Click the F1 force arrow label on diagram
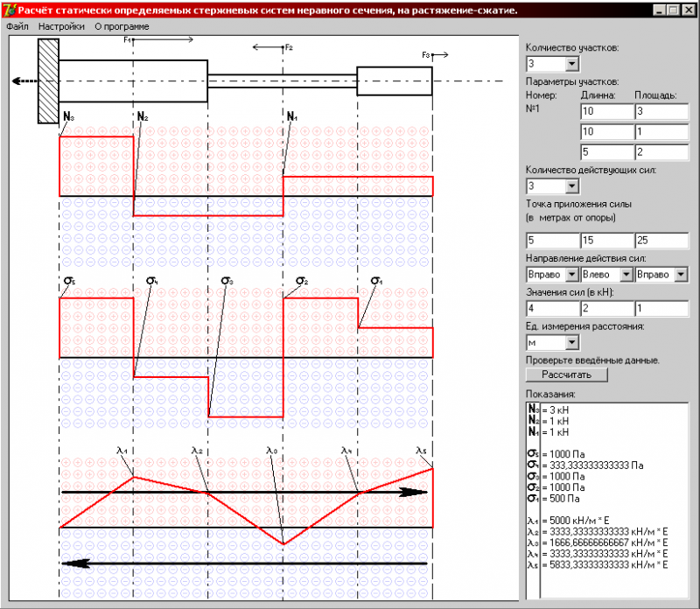Image resolution: width=700 pixels, height=609 pixels. [127, 39]
